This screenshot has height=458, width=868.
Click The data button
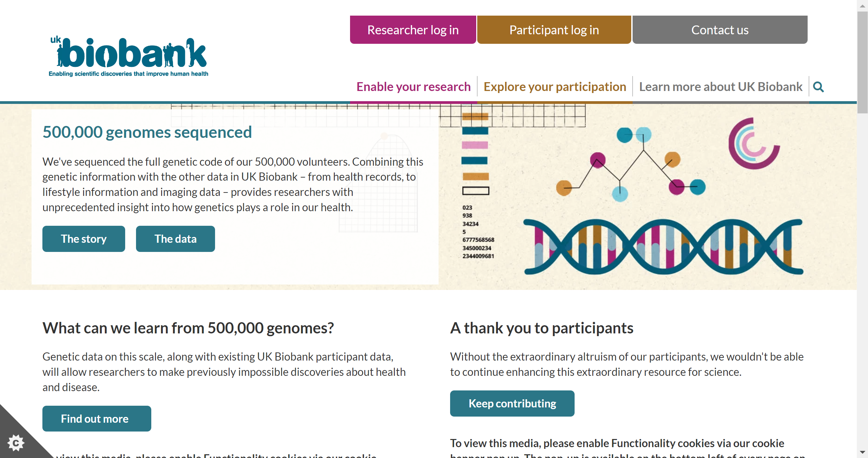pyautogui.click(x=175, y=239)
